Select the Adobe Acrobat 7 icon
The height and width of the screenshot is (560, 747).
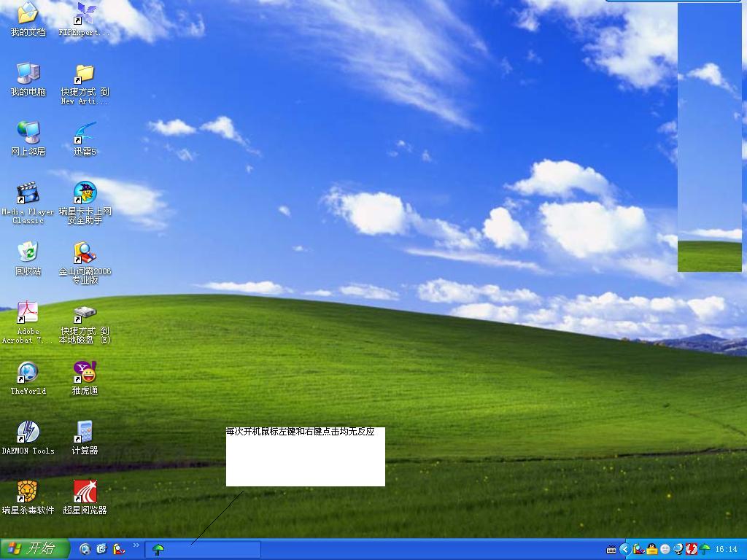(x=28, y=313)
